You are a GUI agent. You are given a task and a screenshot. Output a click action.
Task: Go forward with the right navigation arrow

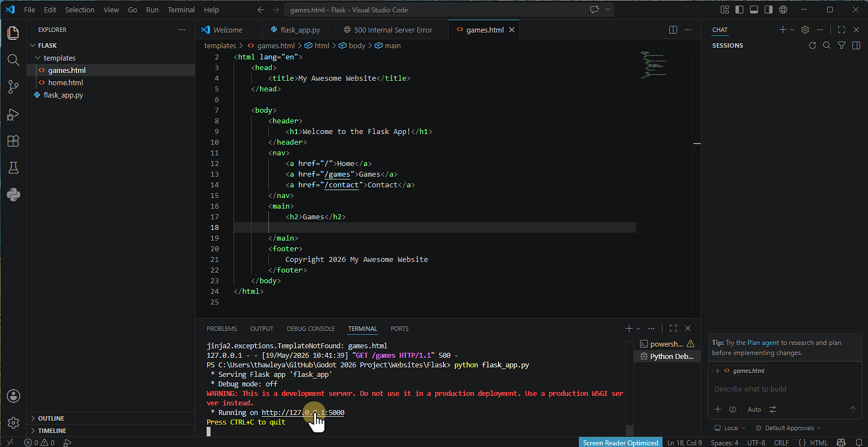275,10
